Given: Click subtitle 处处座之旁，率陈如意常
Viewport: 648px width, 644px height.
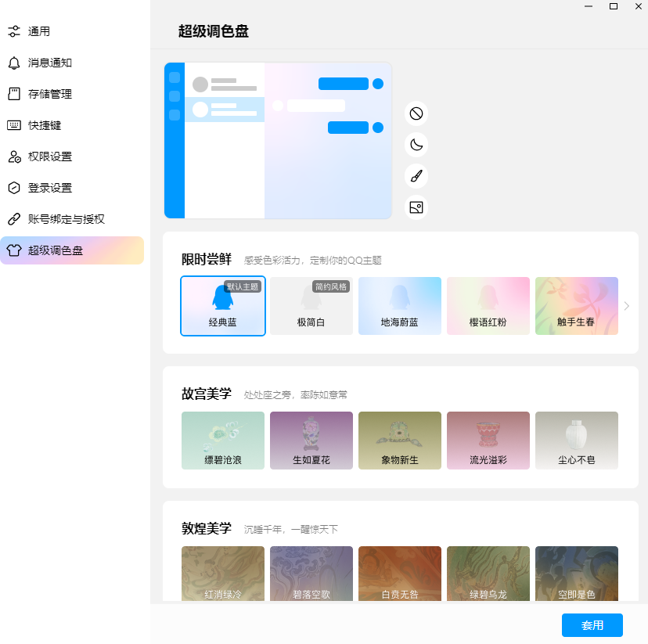Looking at the screenshot, I should click(295, 395).
